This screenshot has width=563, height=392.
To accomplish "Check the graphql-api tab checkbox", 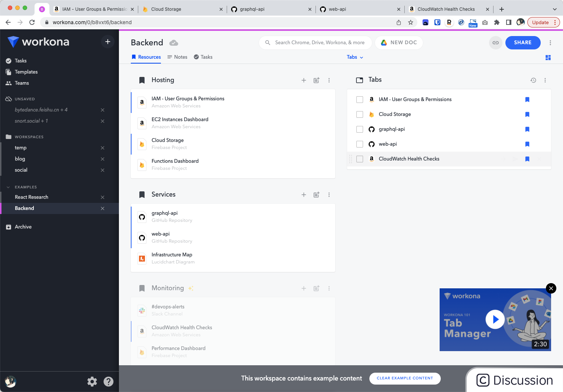I will click(x=360, y=129).
